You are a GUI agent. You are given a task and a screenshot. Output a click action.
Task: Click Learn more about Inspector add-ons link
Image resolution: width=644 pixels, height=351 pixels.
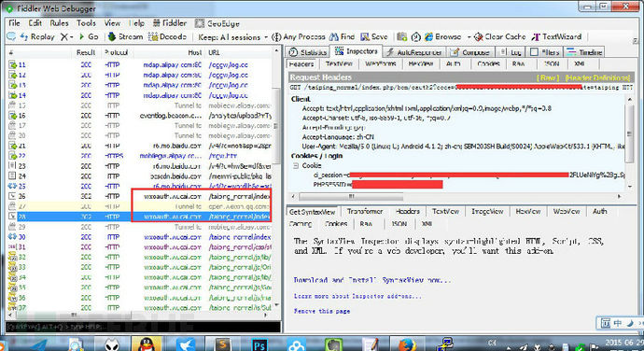[357, 296]
